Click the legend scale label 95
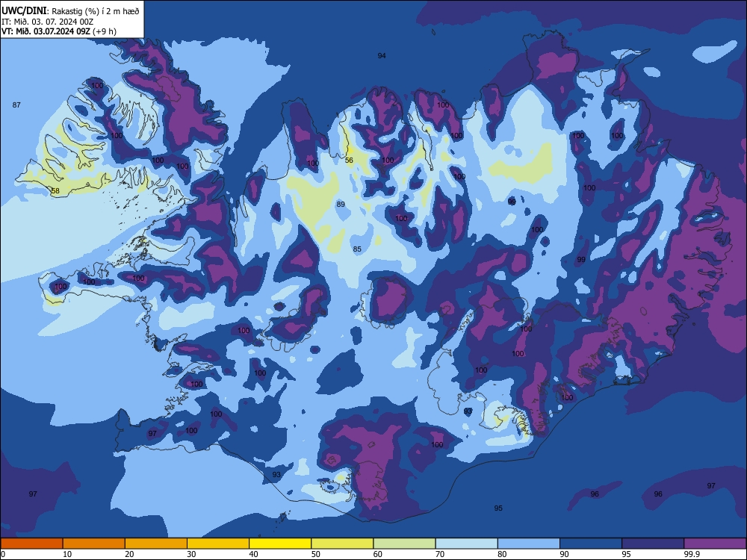The height and width of the screenshot is (560, 747). click(x=627, y=554)
